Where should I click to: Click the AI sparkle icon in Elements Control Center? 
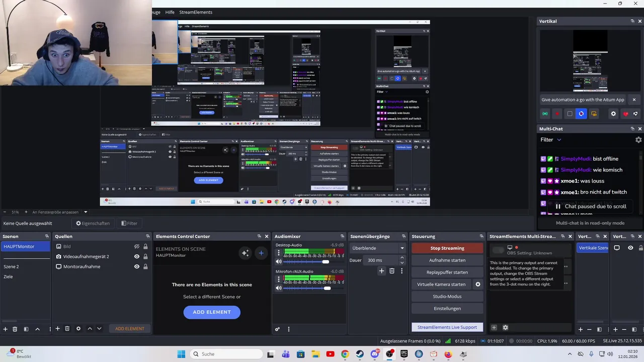[x=245, y=253]
